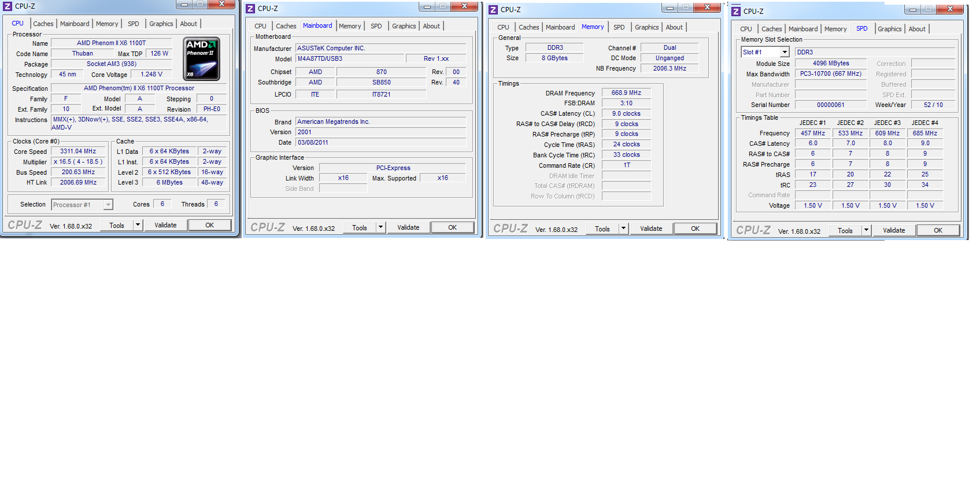Click the NB Frequency 2006.3 MHz value
Screen dimensions: 980x501
click(670, 68)
